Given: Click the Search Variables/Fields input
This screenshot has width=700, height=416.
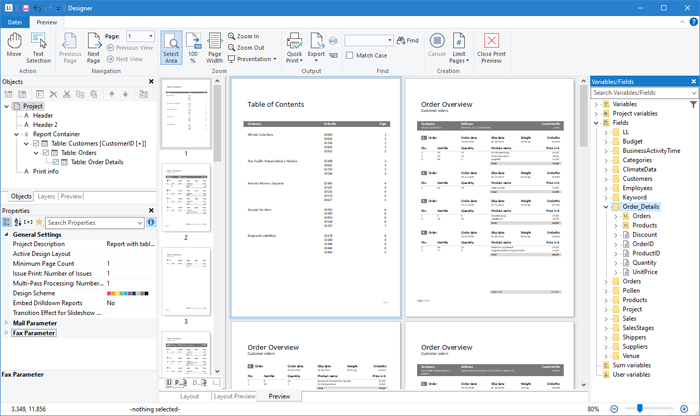Looking at the screenshot, I should click(x=640, y=93).
